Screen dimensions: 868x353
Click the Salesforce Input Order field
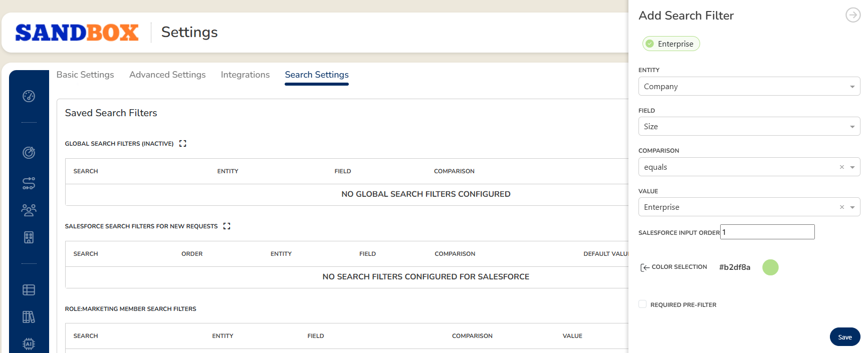[767, 232]
